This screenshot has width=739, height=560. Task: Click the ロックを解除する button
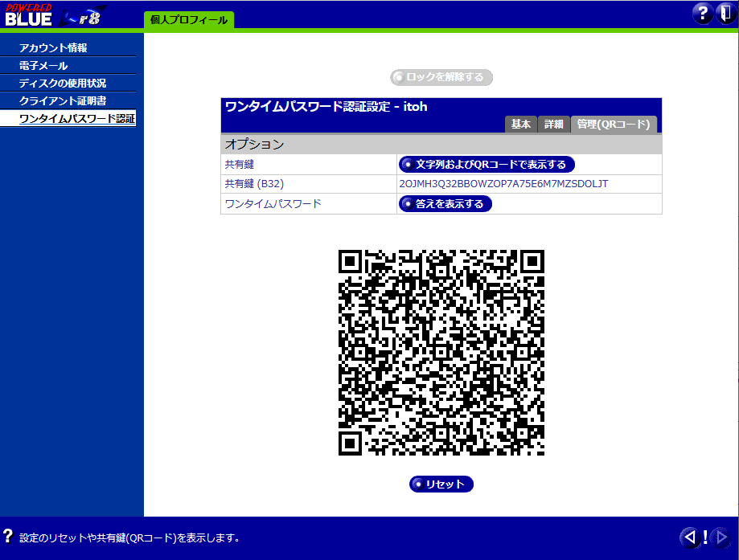coord(441,77)
